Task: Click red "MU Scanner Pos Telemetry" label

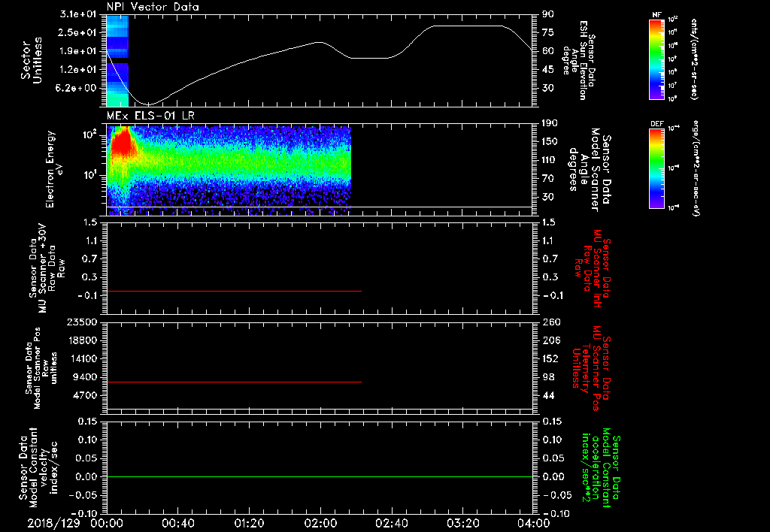Action: tap(590, 369)
